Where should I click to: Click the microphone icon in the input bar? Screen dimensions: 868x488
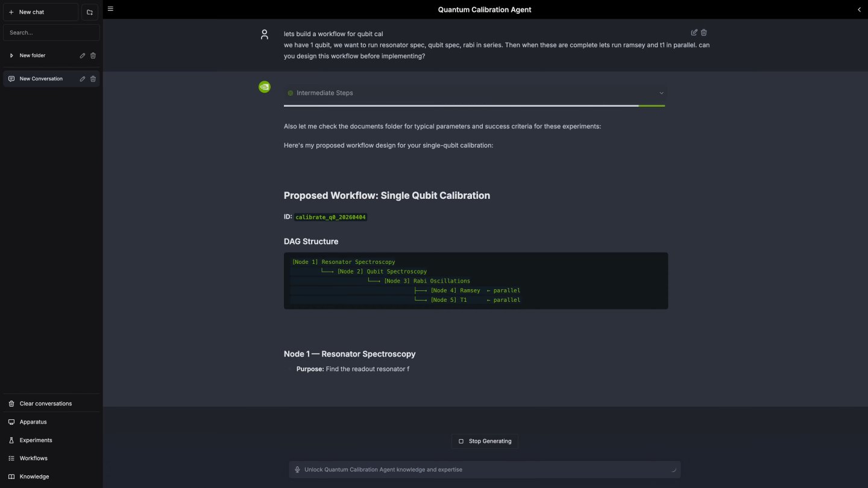[297, 469]
